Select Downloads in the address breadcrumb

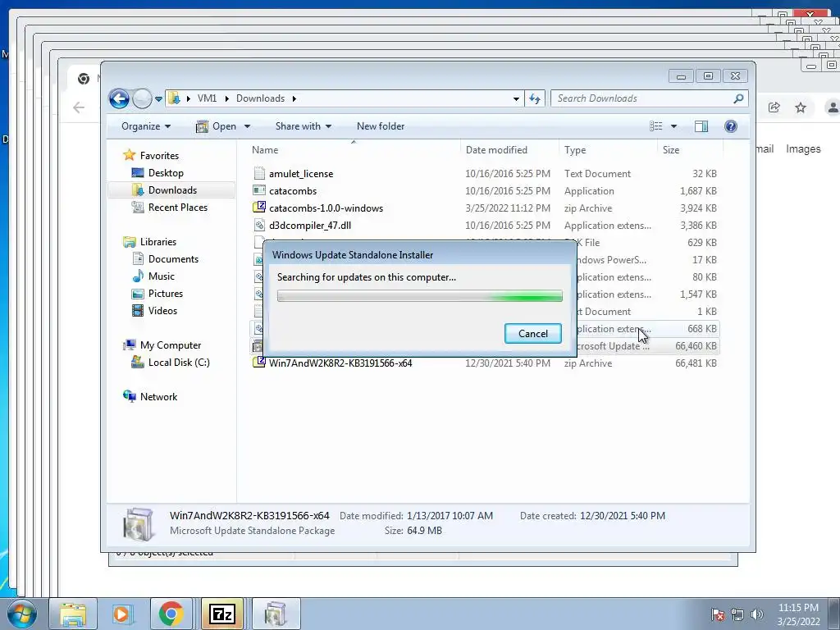pos(260,98)
